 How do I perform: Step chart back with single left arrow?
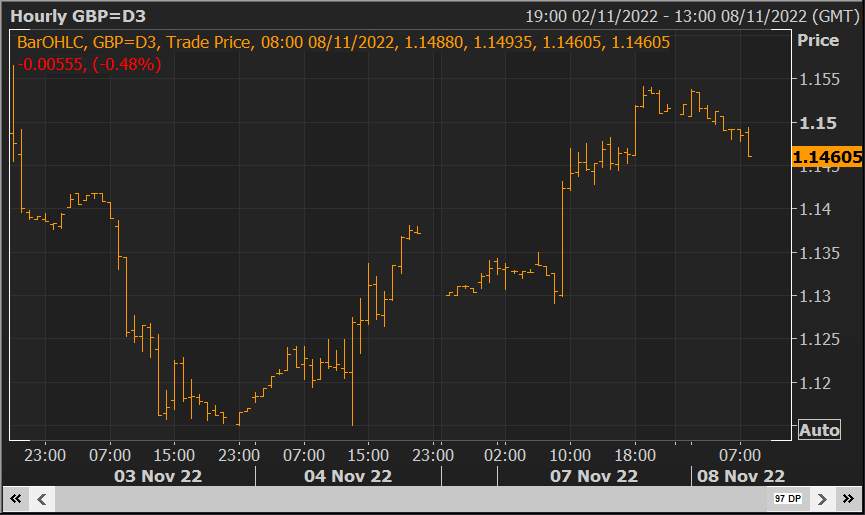[x=42, y=499]
